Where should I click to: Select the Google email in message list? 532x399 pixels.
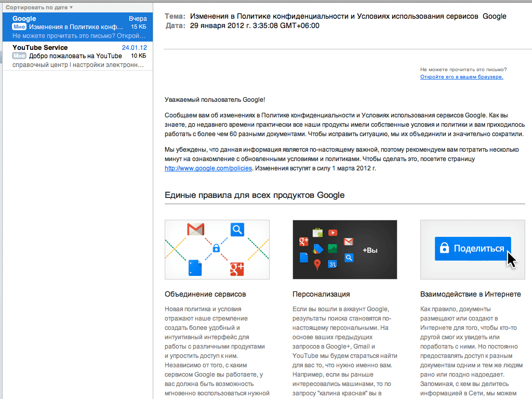click(x=78, y=27)
